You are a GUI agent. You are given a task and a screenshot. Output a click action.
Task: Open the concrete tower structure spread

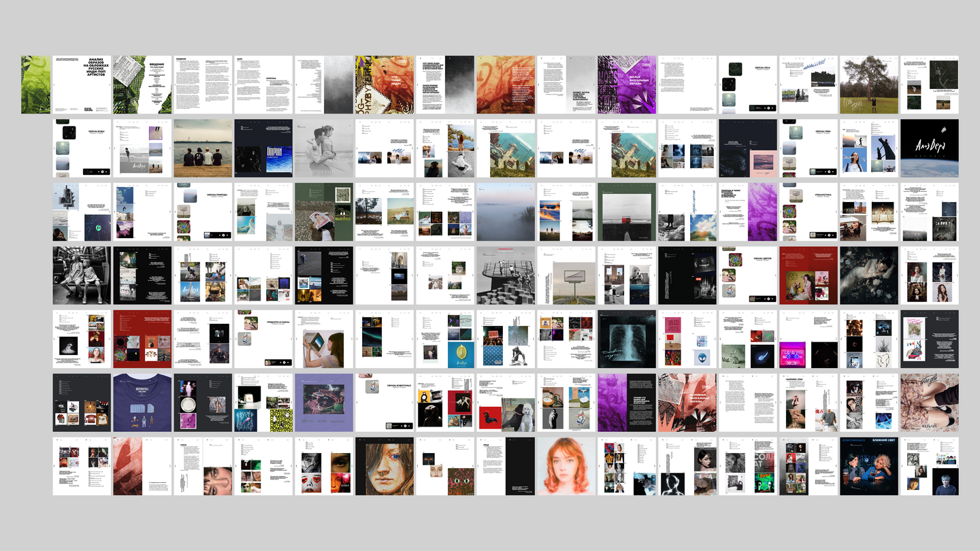(x=506, y=275)
